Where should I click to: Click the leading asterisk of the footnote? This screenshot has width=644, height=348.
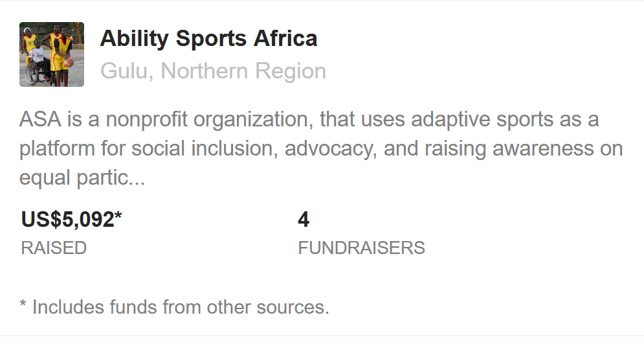click(23, 305)
